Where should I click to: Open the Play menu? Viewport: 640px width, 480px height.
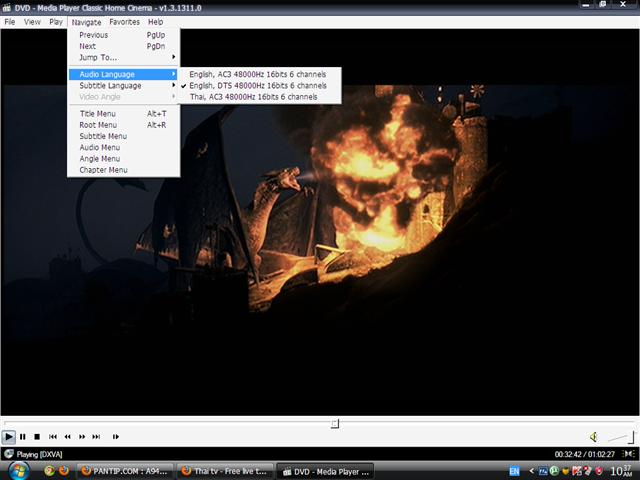coord(56,22)
